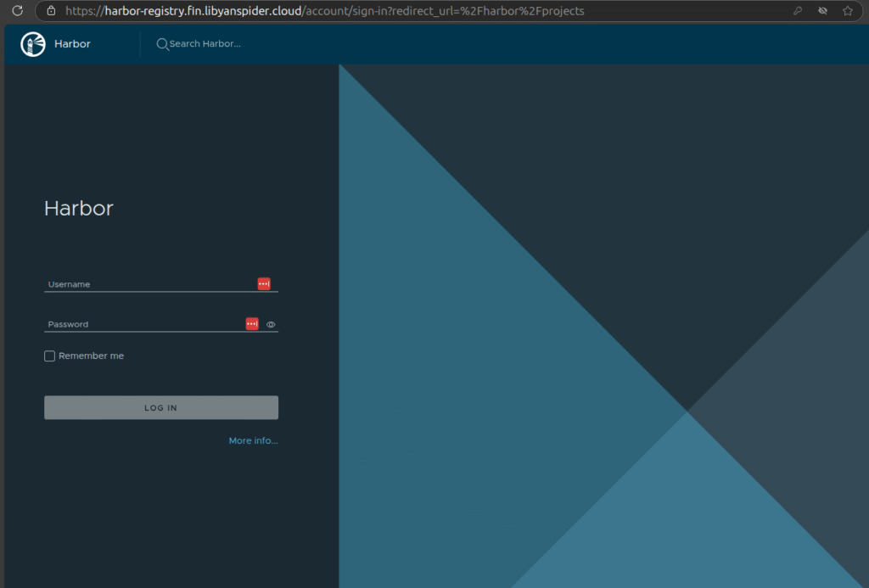Click the key icon in the address bar
This screenshot has width=869, height=588.
798,10
